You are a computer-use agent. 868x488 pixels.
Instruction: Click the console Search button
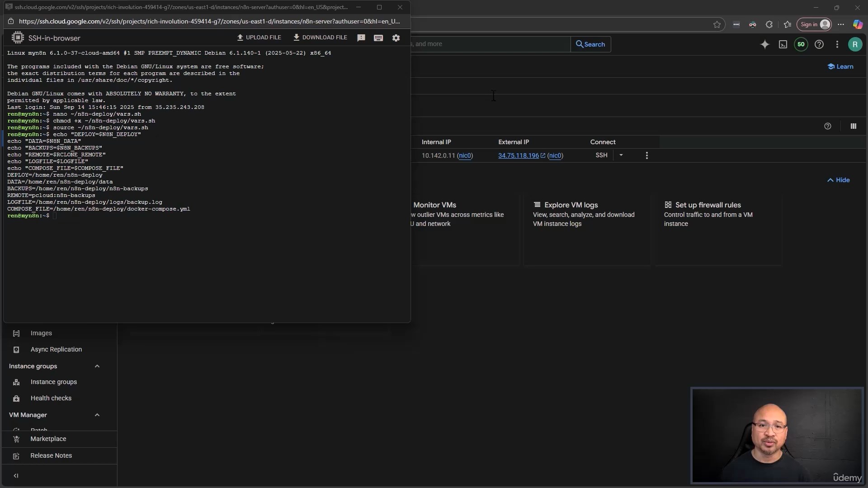pos(590,44)
